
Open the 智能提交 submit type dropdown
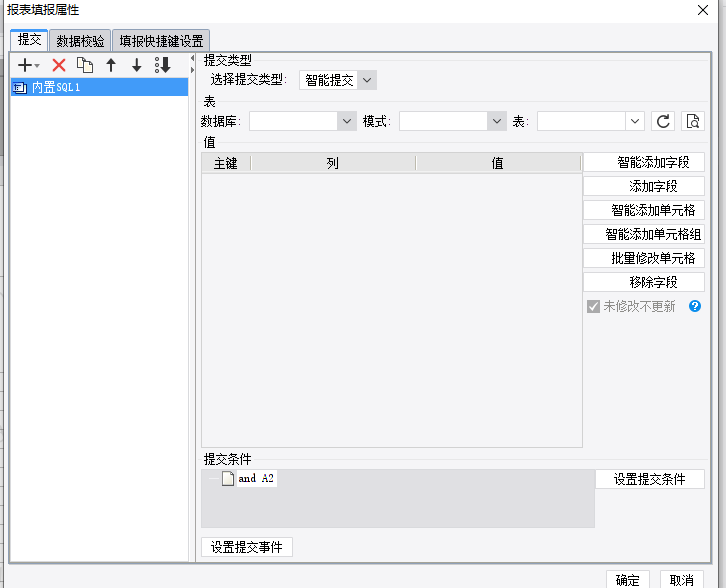[367, 80]
